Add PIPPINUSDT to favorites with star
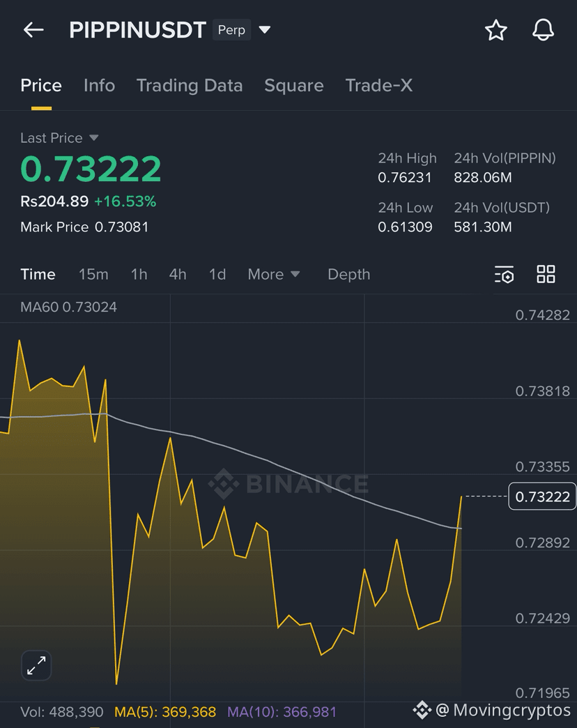Viewport: 577px width, 728px height. click(x=496, y=30)
